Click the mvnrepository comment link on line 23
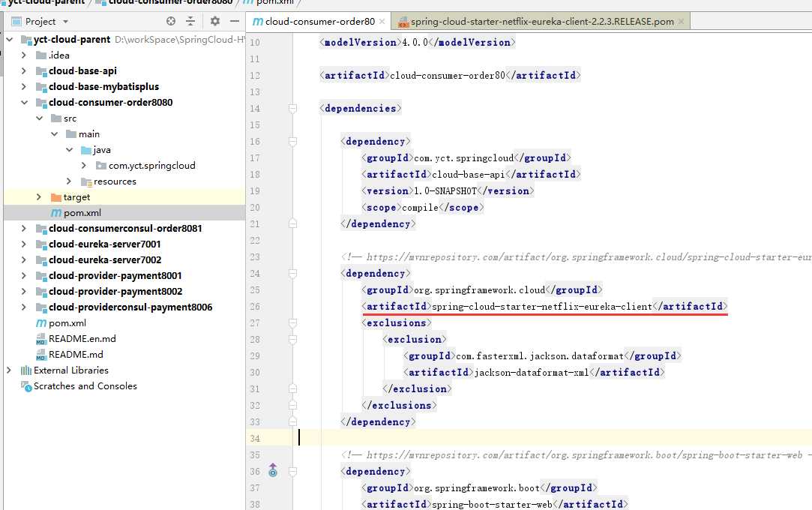The image size is (812, 510). (589, 256)
